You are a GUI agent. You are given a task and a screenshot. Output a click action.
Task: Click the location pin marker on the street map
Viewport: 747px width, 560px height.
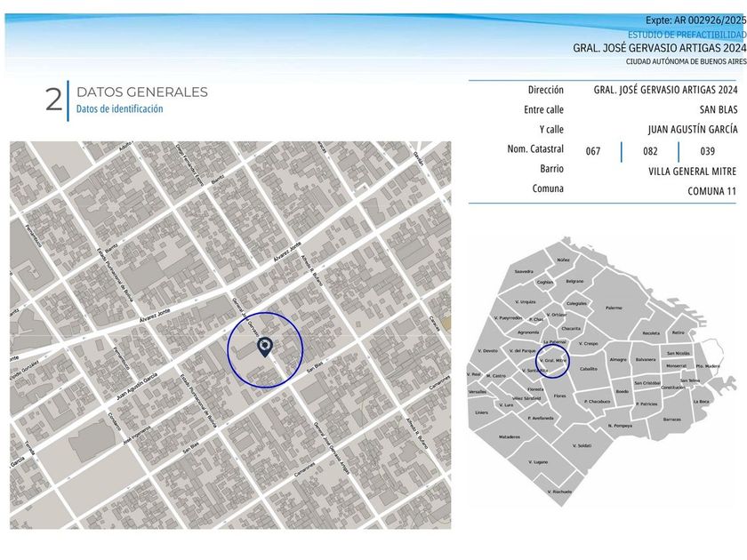pyautogui.click(x=265, y=348)
